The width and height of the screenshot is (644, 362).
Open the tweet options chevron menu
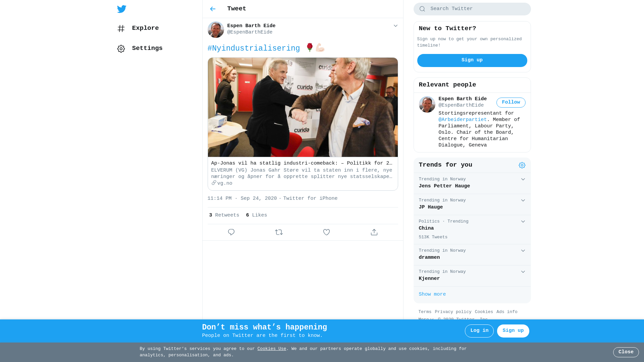point(395,26)
